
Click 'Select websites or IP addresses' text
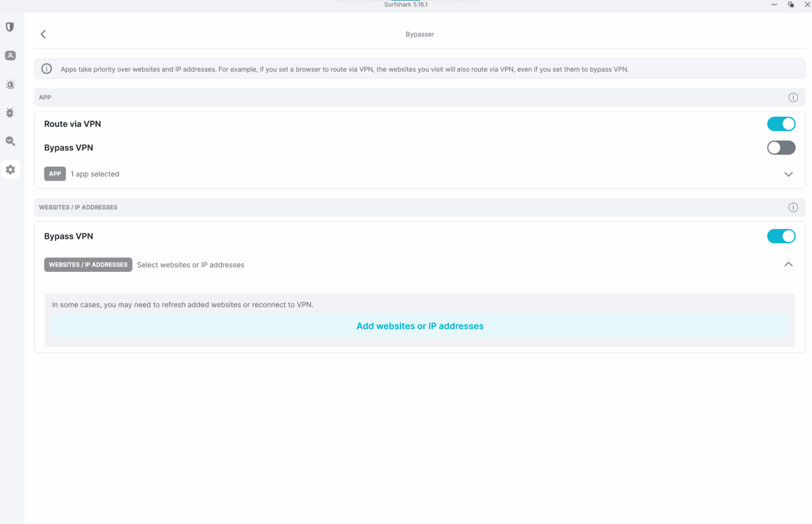click(x=191, y=265)
